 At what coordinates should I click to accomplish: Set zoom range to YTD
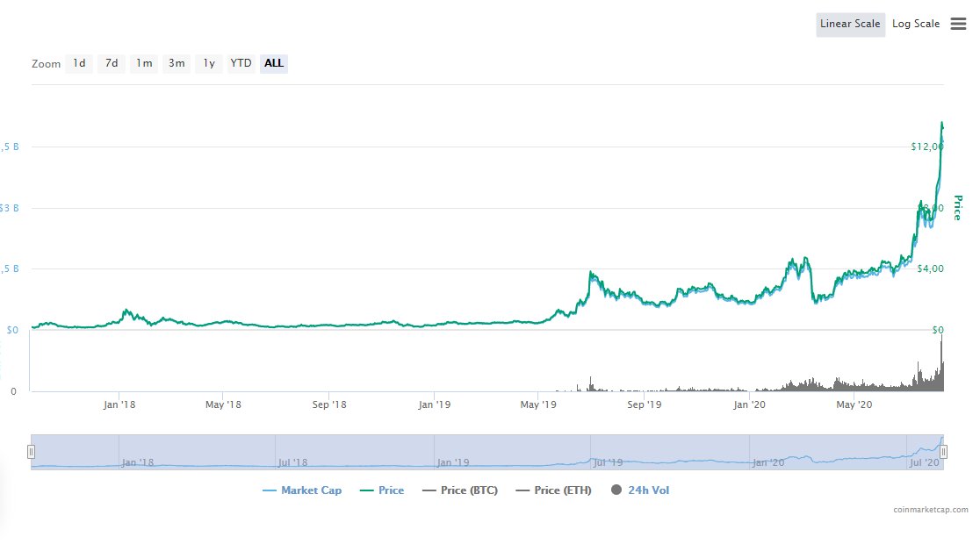(241, 63)
